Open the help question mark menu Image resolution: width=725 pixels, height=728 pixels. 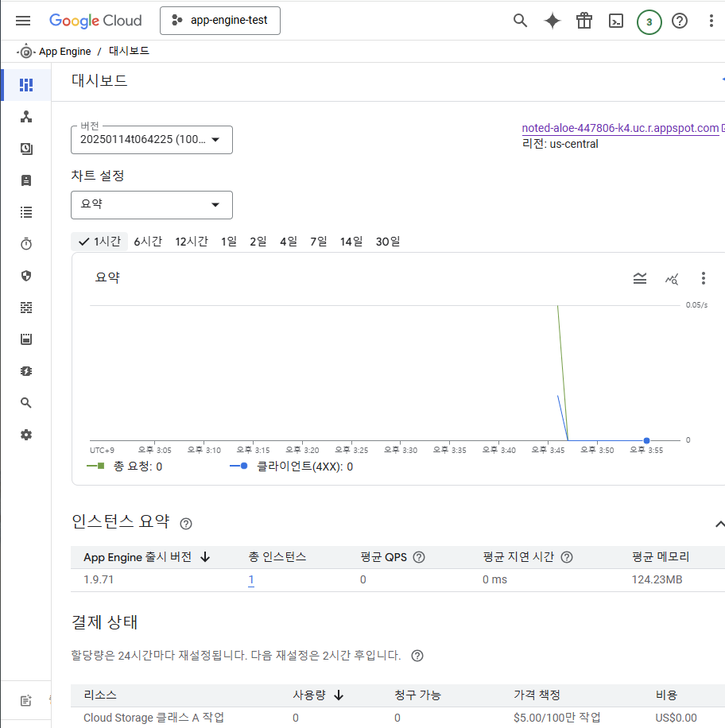pos(680,21)
